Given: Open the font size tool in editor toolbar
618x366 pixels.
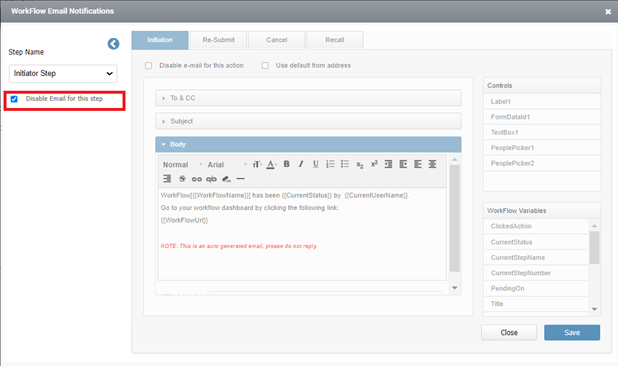Looking at the screenshot, I should point(257,164).
